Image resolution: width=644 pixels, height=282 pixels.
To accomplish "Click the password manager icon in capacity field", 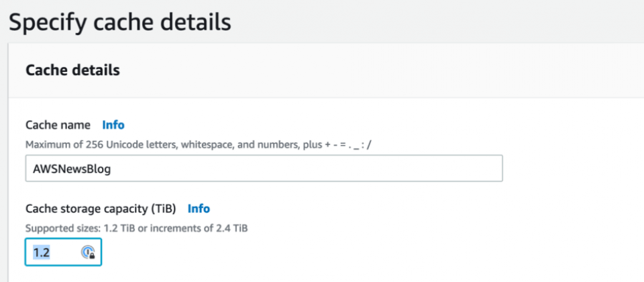I will 87,252.
